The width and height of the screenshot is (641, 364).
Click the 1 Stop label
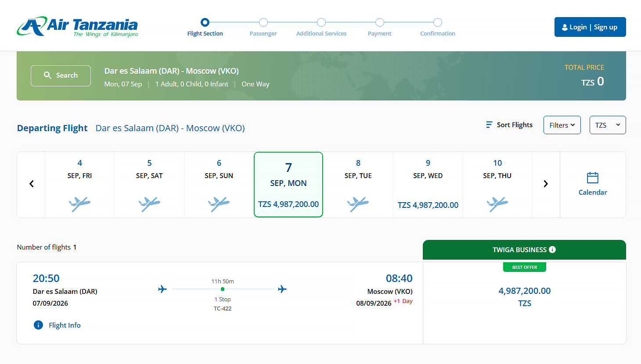[223, 299]
